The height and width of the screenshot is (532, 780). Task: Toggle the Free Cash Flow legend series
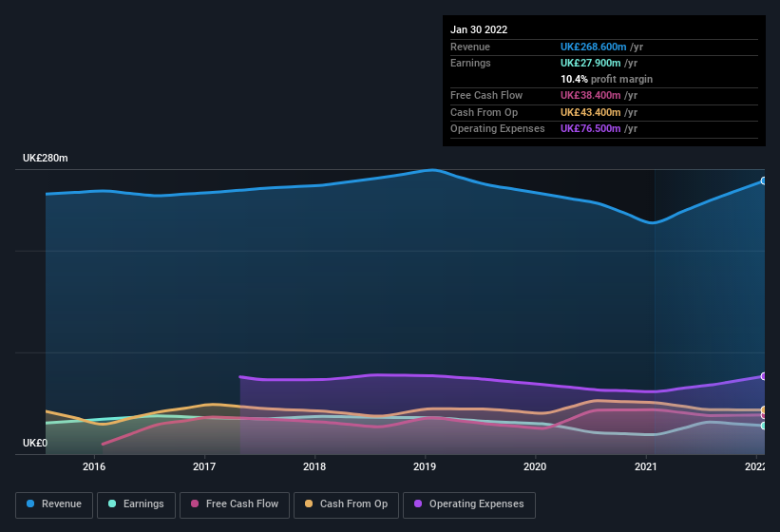[235, 504]
